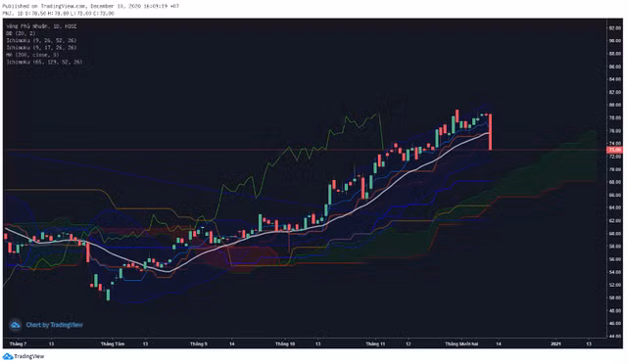Click 'Tháng 10' on the time axis
The height and width of the screenshot is (364, 627).
285,343
